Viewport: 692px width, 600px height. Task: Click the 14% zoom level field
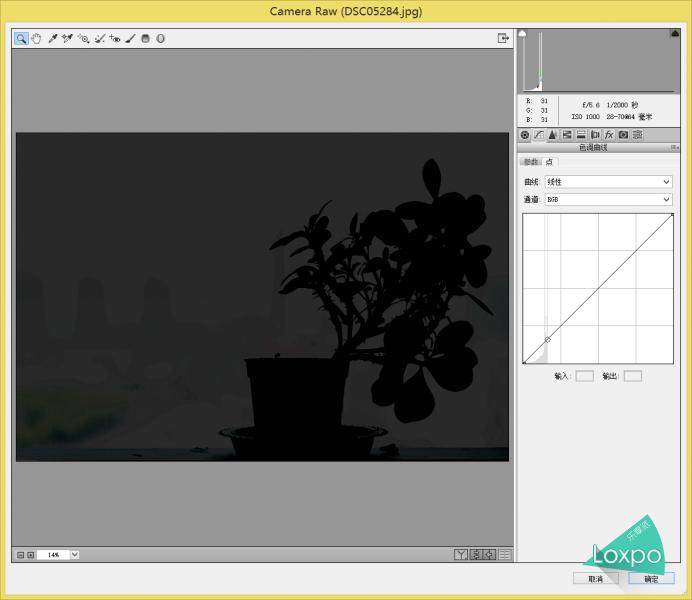click(x=53, y=555)
